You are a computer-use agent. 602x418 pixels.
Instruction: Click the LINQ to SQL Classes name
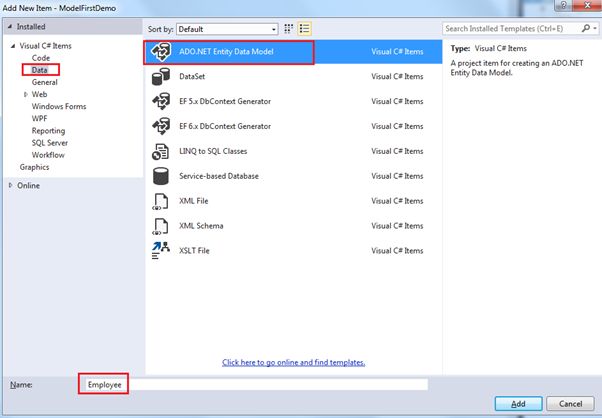click(213, 151)
